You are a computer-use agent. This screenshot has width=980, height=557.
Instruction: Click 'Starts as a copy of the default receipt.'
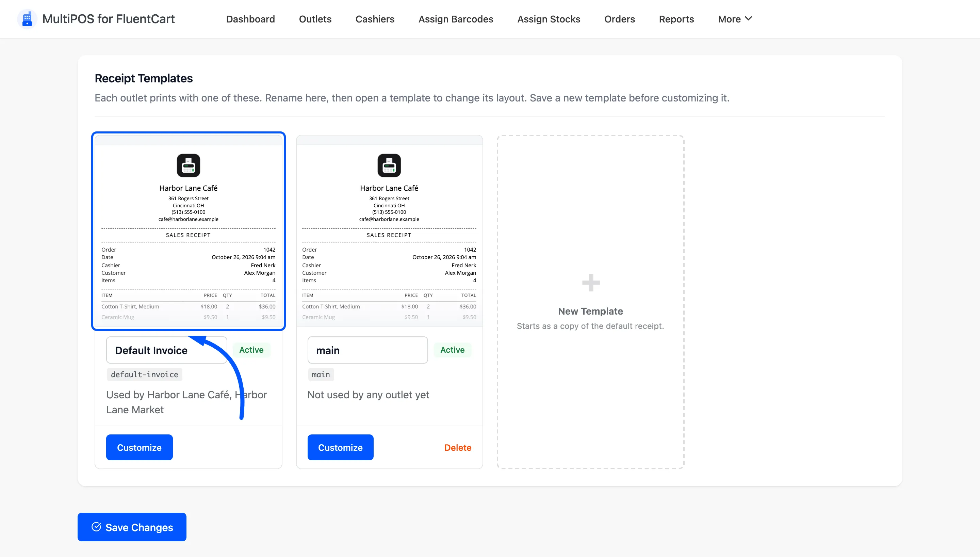coord(590,326)
